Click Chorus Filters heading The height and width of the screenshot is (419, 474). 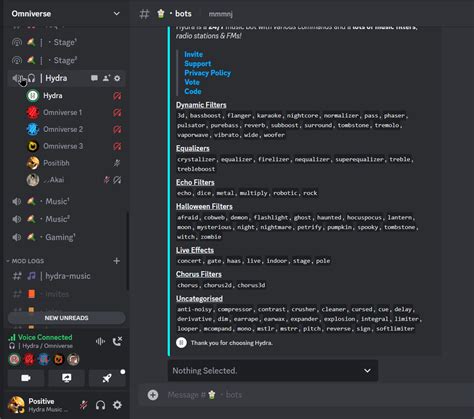click(x=199, y=274)
